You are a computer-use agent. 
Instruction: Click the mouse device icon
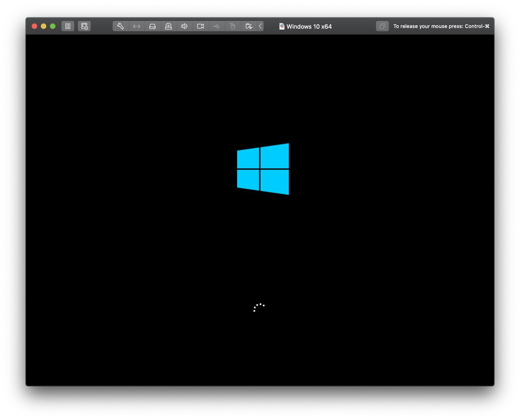pyautogui.click(x=232, y=26)
